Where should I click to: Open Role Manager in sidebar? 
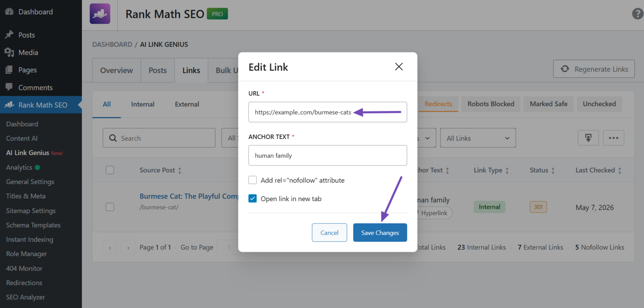(27, 254)
